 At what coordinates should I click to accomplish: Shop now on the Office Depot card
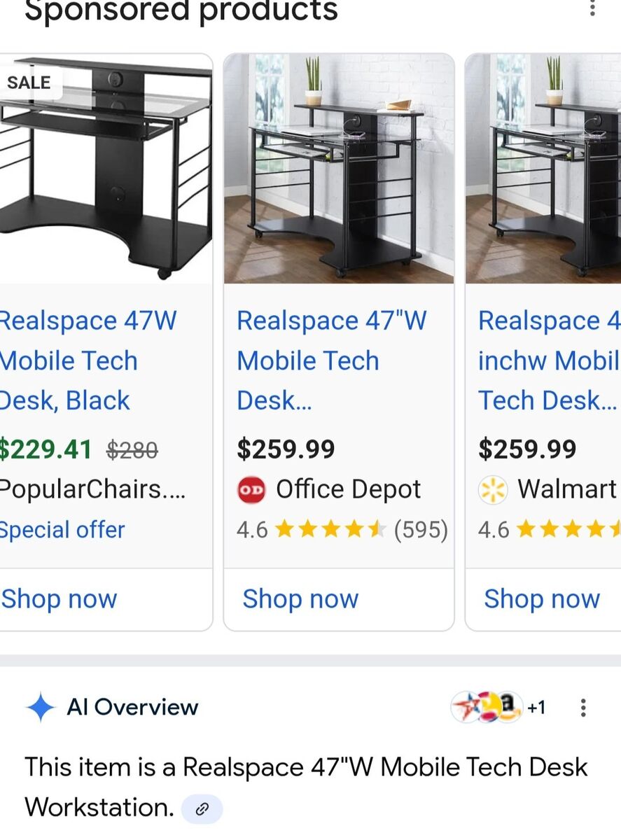[x=300, y=599]
